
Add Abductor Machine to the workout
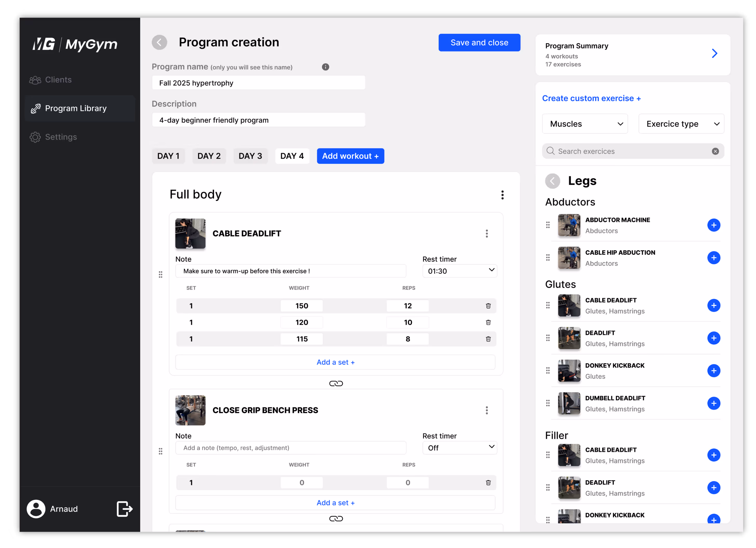coord(714,225)
